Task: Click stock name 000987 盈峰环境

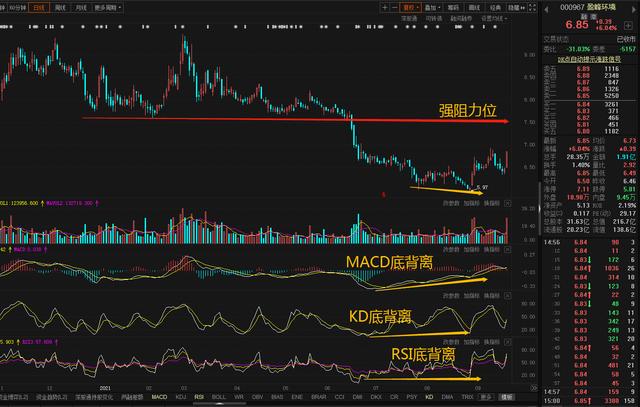Action: [x=588, y=7]
